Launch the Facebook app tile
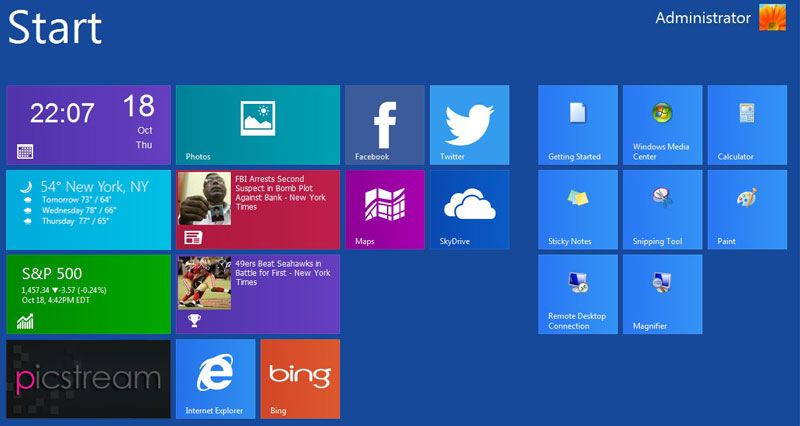This screenshot has height=426, width=800. [x=385, y=125]
